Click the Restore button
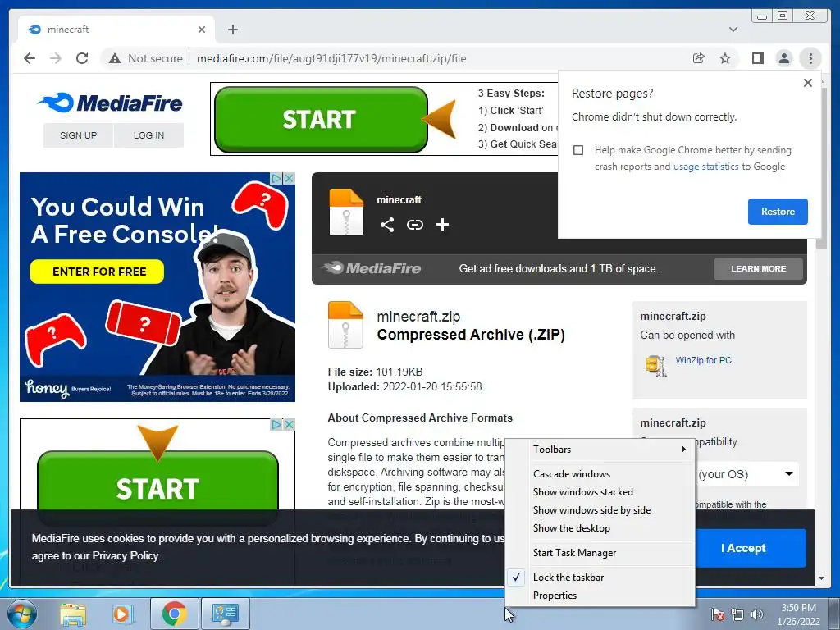The image size is (840, 630). pos(778,212)
